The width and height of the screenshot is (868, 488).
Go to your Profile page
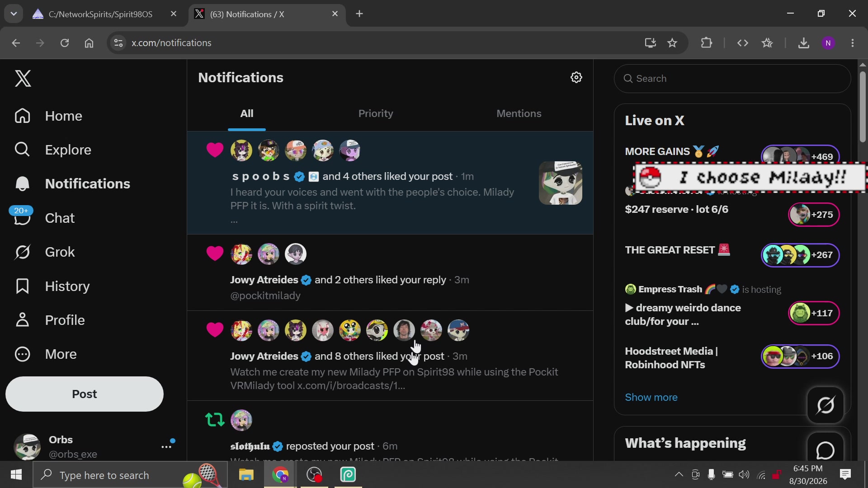pyautogui.click(x=50, y=320)
